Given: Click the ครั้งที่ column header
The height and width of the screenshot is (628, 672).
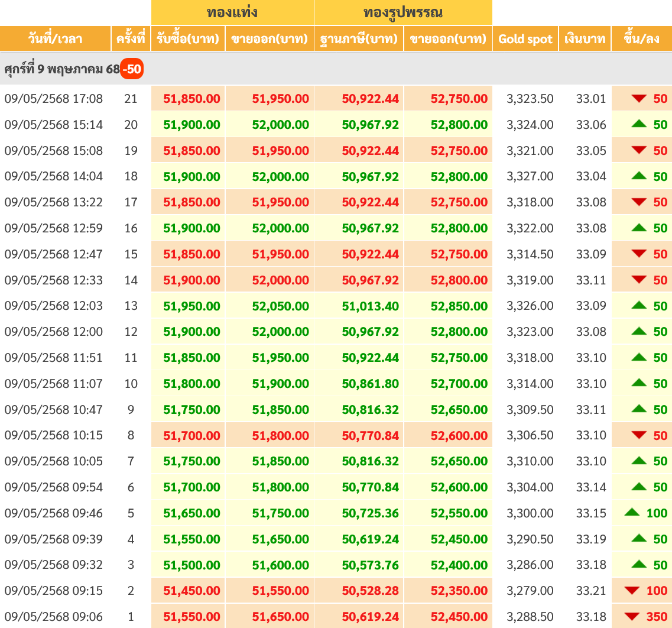Looking at the screenshot, I should 131,38.
